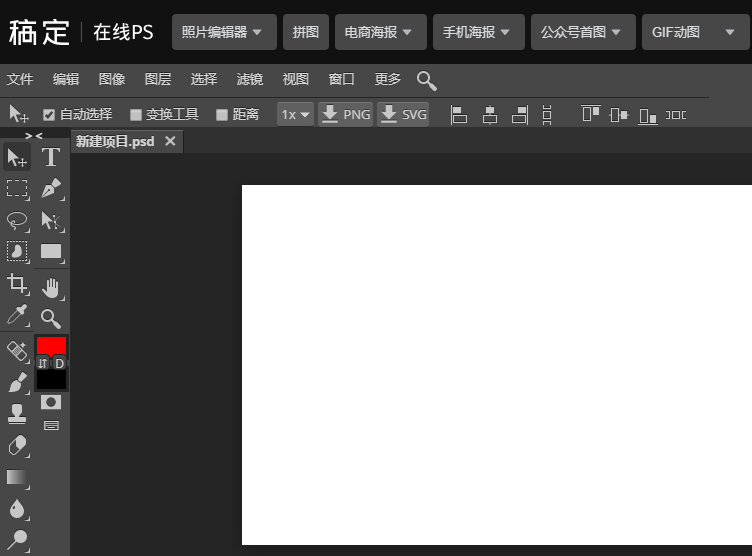752x556 pixels.
Task: Open the 更多 menu
Action: (x=388, y=79)
